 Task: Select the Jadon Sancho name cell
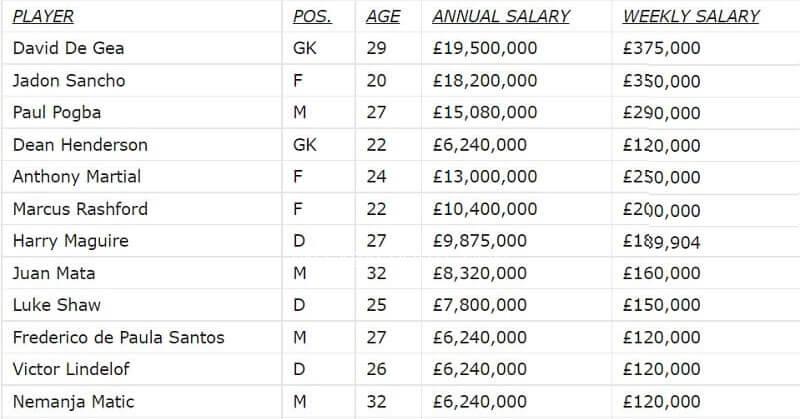click(68, 80)
